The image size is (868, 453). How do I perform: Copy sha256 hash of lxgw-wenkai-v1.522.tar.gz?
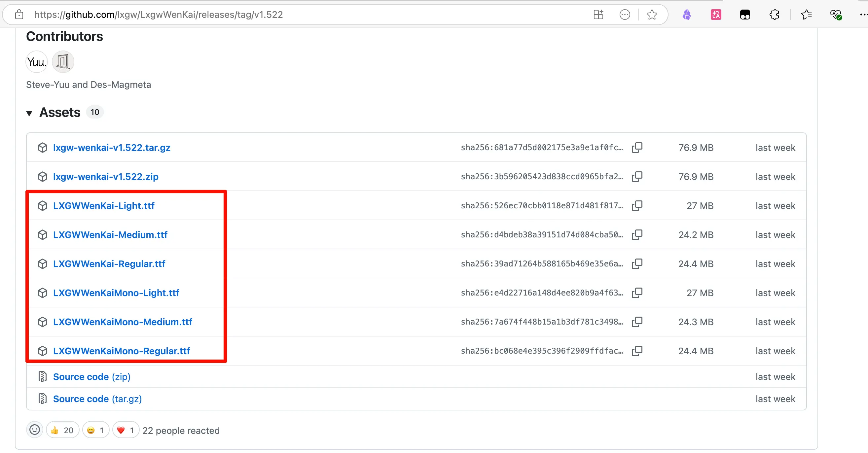(x=637, y=148)
